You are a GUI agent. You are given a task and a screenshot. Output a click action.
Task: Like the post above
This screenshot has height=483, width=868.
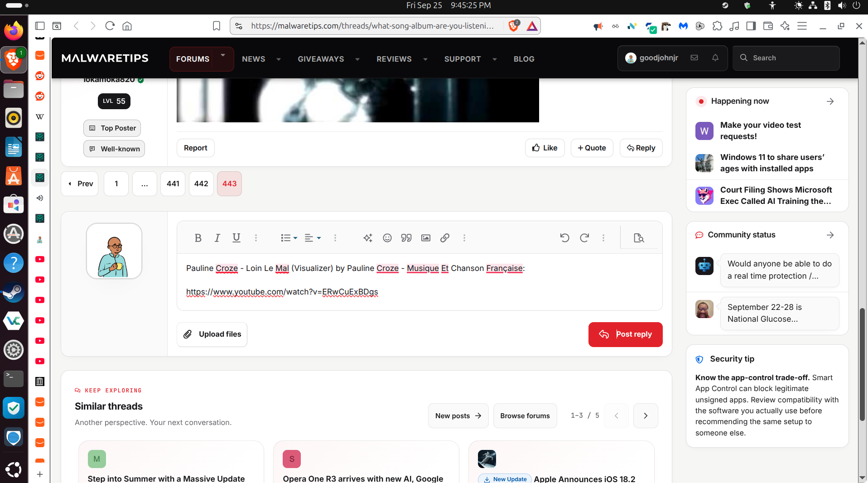pyautogui.click(x=545, y=148)
